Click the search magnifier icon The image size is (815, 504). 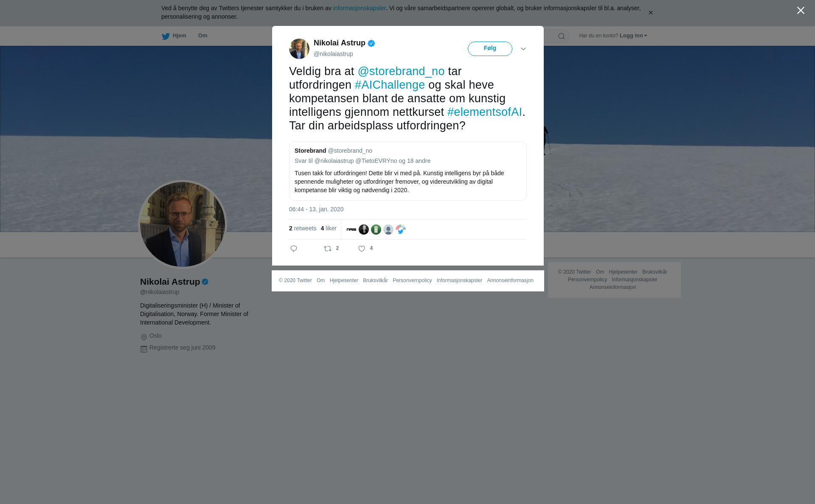tap(562, 36)
